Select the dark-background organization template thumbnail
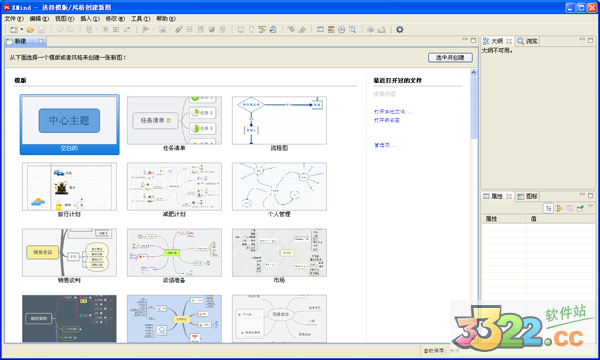 pyautogui.click(x=69, y=318)
